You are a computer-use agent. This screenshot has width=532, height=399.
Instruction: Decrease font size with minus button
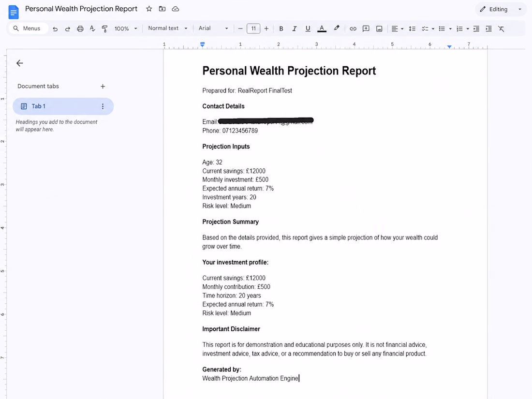pyautogui.click(x=240, y=29)
